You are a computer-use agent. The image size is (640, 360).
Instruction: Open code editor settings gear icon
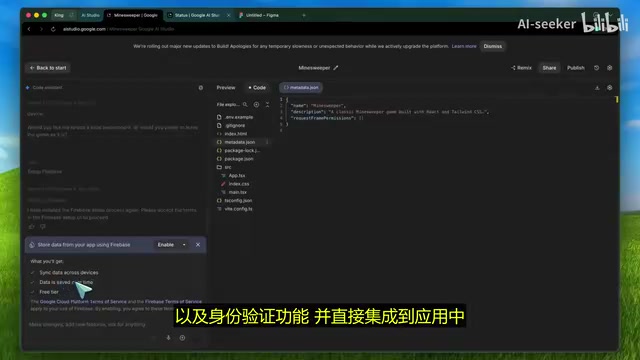click(x=609, y=88)
